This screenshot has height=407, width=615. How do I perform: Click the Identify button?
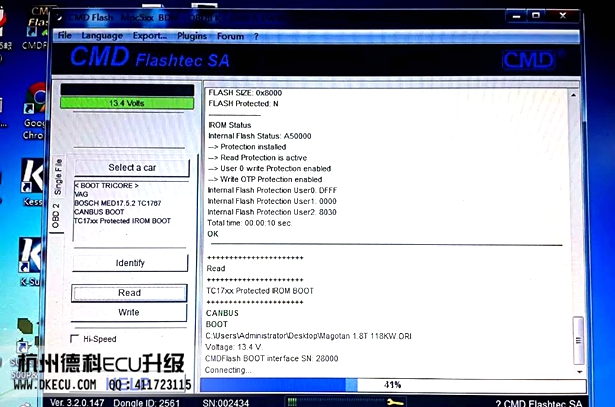pyautogui.click(x=130, y=263)
